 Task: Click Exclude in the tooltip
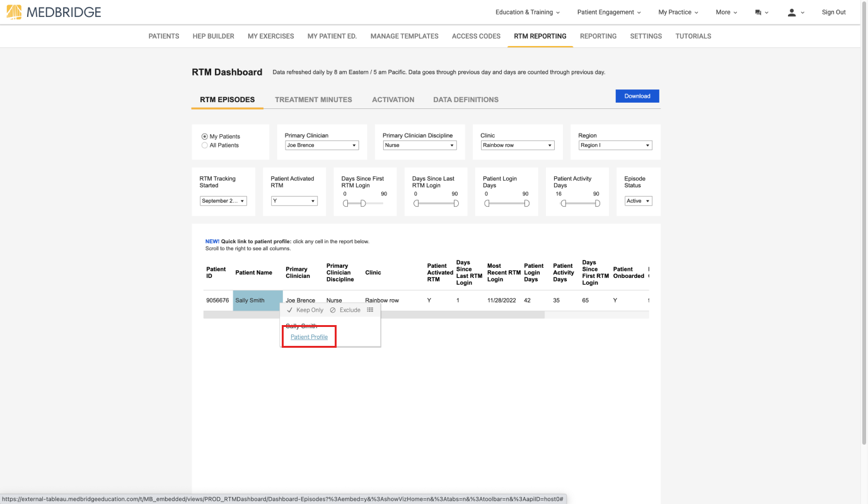tap(345, 310)
